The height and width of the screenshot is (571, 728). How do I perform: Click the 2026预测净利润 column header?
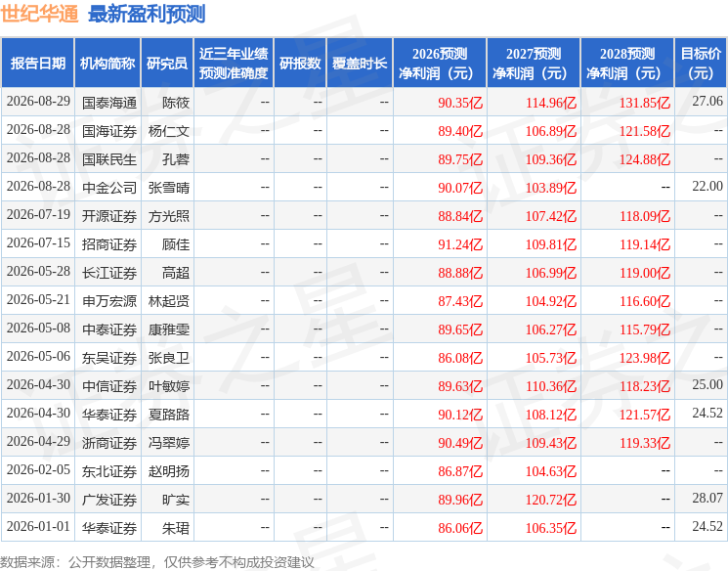point(440,64)
